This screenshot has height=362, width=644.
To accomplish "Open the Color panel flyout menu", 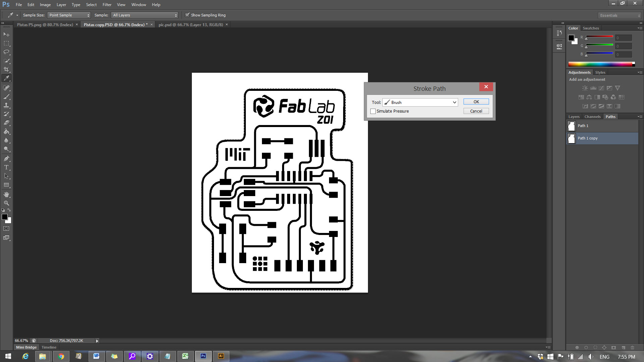I will point(640,28).
